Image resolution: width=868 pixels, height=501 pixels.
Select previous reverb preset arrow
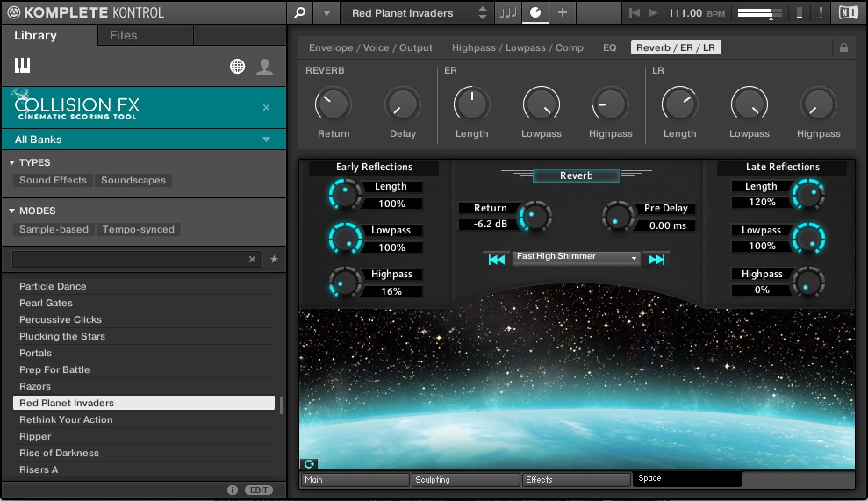(x=496, y=260)
